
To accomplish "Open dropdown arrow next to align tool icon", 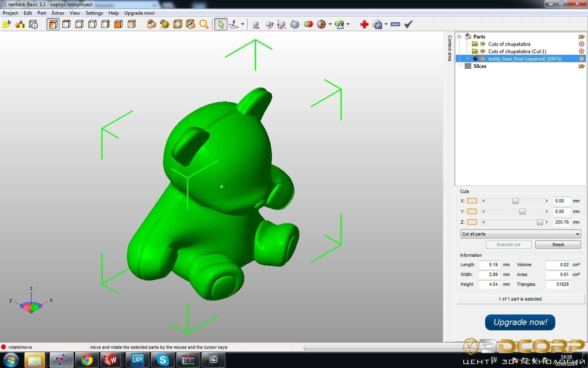I will pyautogui.click(x=243, y=24).
